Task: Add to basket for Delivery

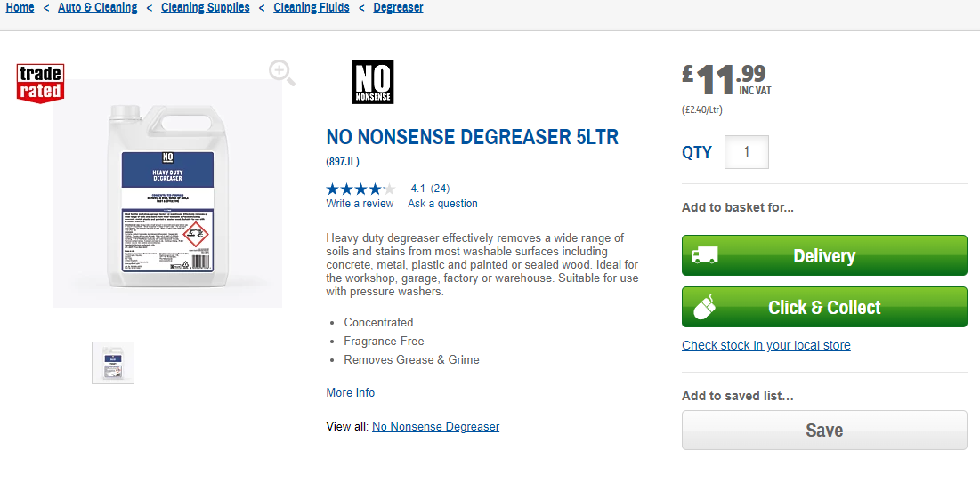Action: click(x=824, y=255)
